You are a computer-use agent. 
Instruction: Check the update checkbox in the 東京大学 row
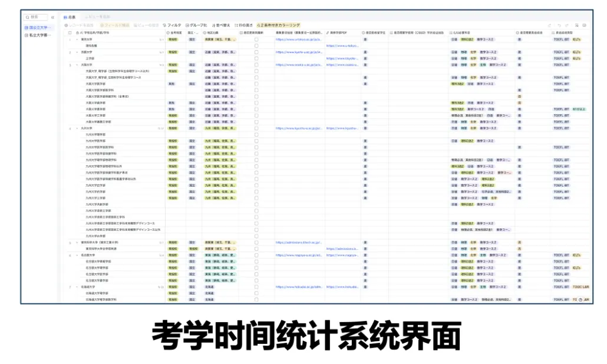click(x=256, y=39)
